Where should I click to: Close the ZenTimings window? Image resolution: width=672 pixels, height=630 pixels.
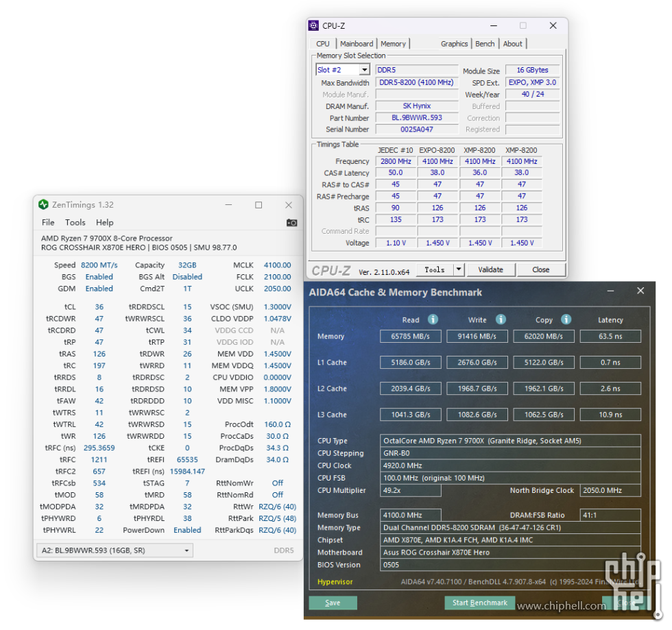coord(289,205)
